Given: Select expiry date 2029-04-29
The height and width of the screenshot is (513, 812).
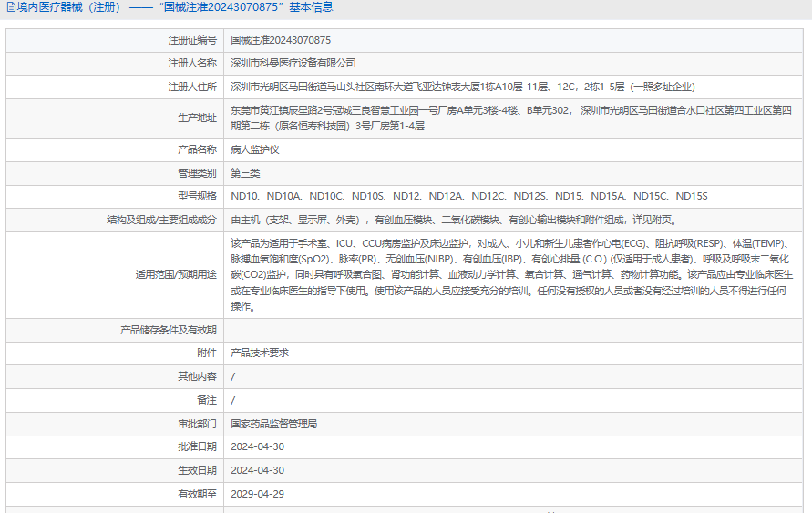Looking at the screenshot, I should [x=257, y=495].
